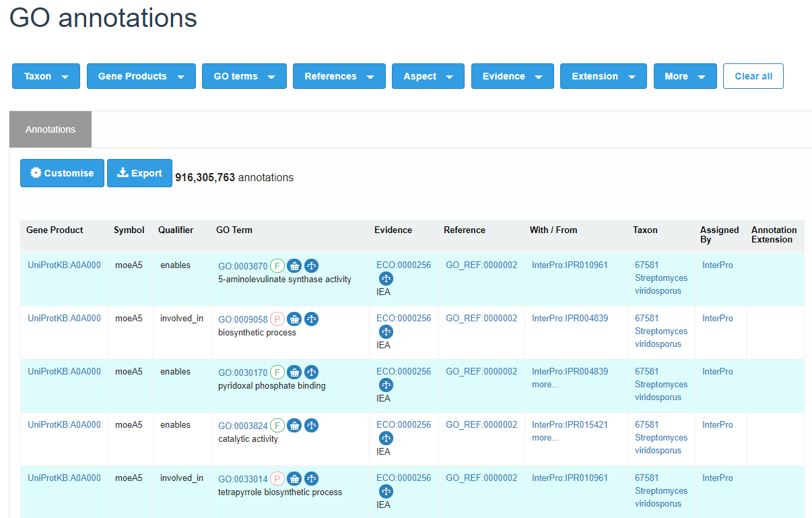The width and height of the screenshot is (812, 518).
Task: Add GO:0003870 to basket via basket icon
Action: pos(294,265)
